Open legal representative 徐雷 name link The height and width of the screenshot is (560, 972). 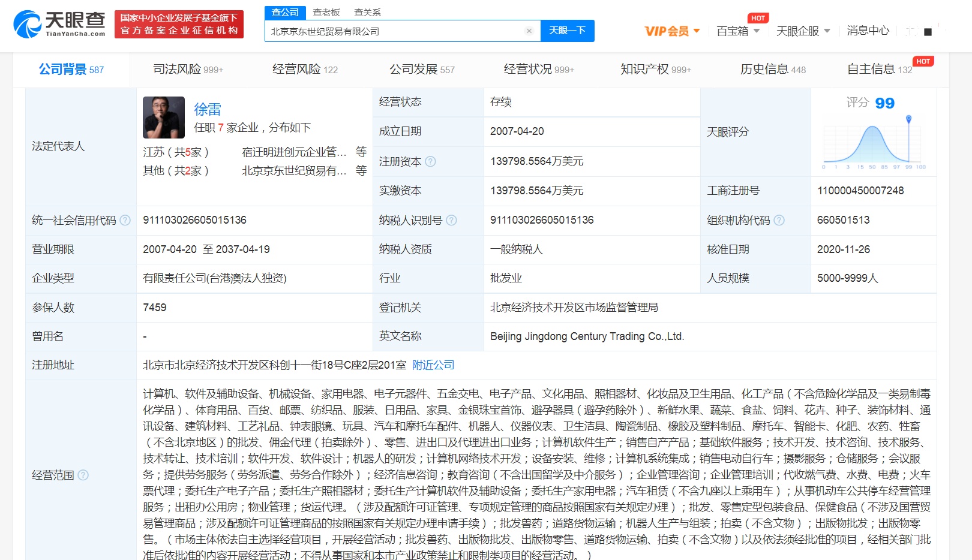tap(208, 109)
